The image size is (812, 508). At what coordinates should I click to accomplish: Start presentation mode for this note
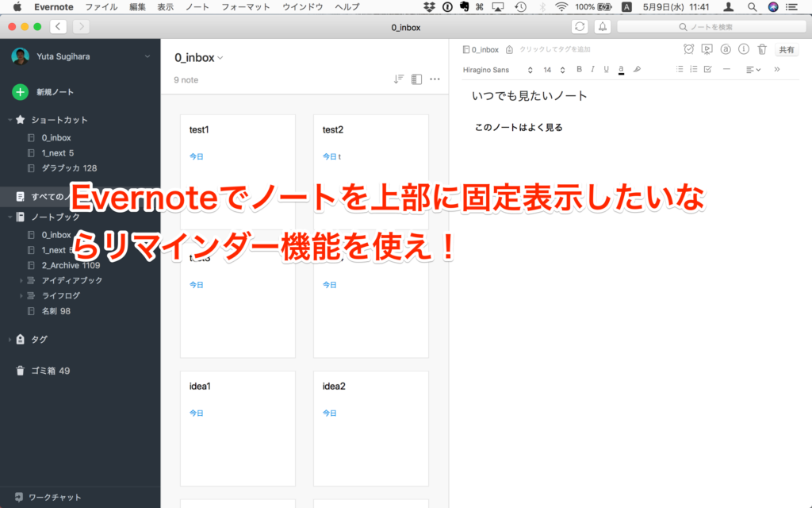coord(707,49)
